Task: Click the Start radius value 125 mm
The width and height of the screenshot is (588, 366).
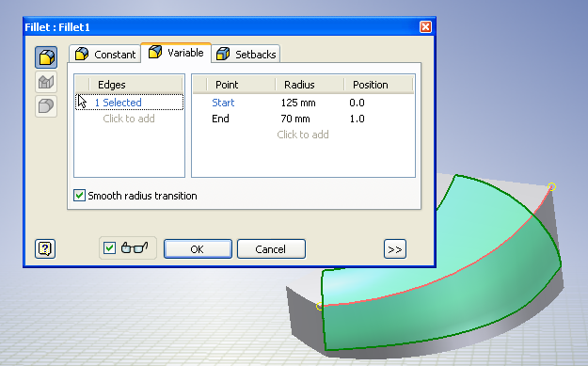Action: point(298,103)
